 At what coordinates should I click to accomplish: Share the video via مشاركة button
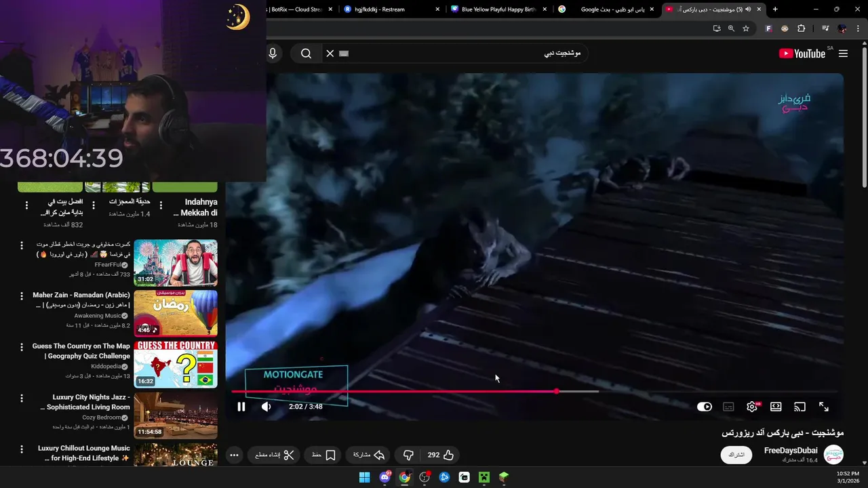pos(370,455)
